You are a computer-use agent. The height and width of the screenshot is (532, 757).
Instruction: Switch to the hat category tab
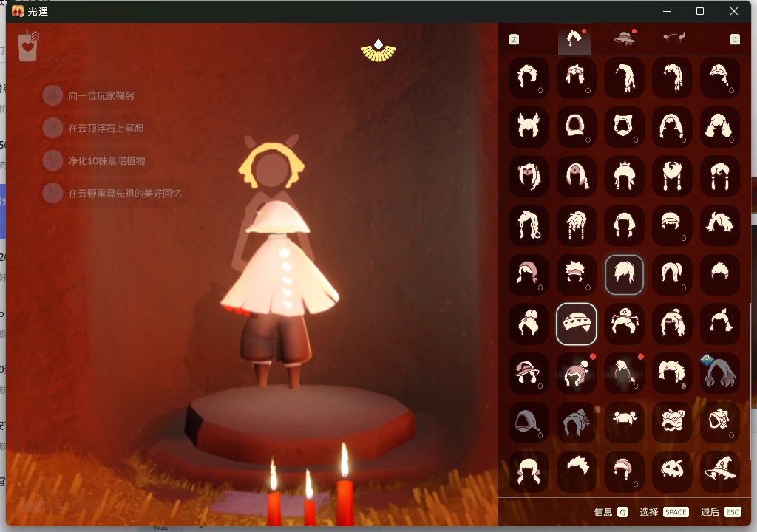625,38
